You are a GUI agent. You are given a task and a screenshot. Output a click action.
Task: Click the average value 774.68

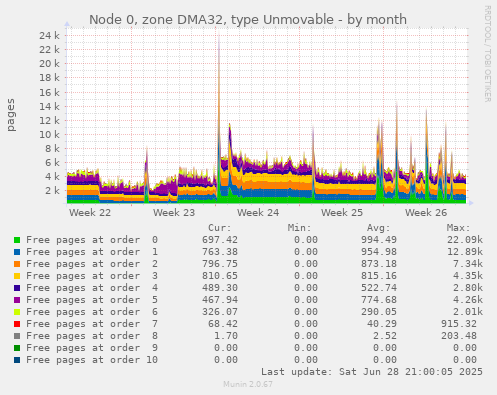[x=379, y=300]
